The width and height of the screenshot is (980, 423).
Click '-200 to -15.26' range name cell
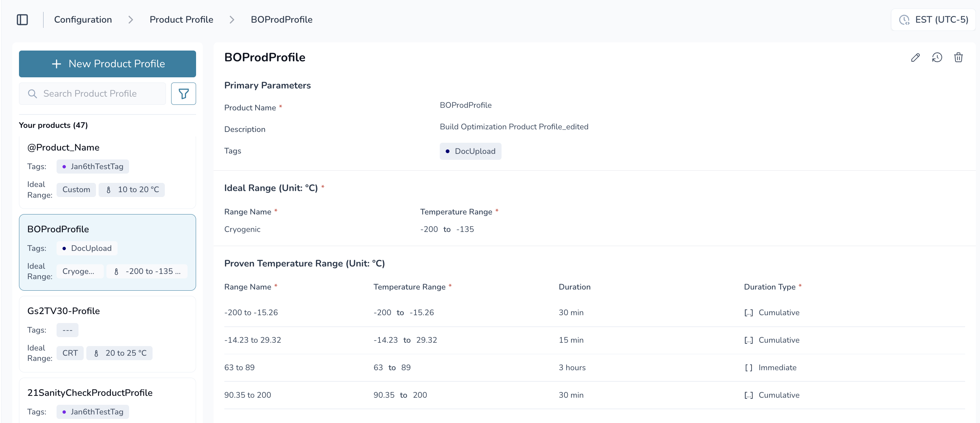coord(251,313)
